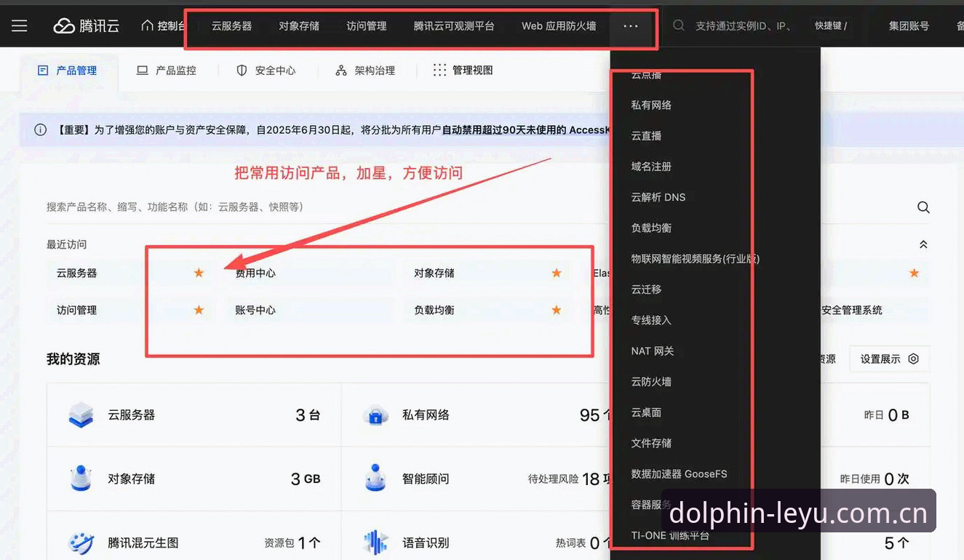The height and width of the screenshot is (560, 964).
Task: Toggle the star on 访问管理
Action: (x=199, y=310)
